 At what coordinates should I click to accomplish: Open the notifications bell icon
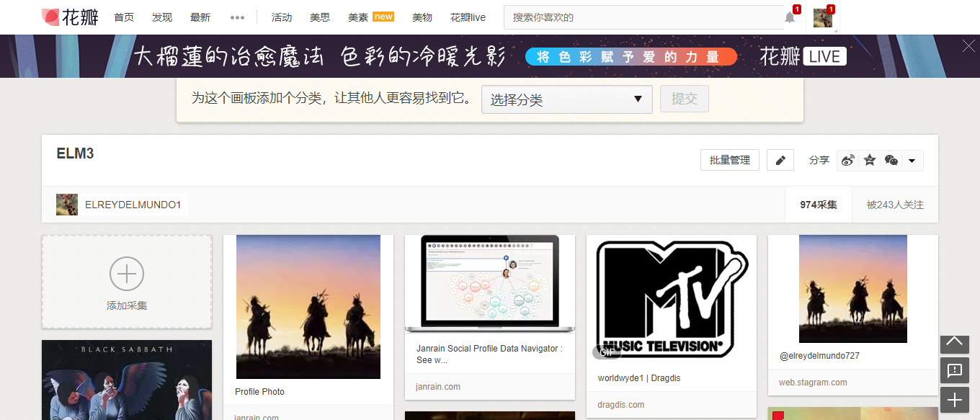click(x=790, y=18)
